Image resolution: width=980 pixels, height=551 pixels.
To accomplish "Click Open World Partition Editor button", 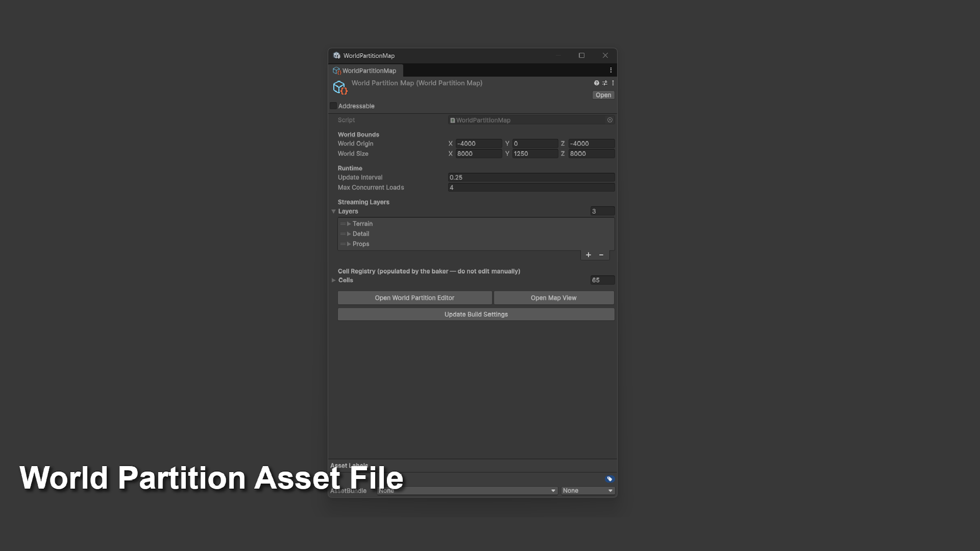I will point(414,298).
